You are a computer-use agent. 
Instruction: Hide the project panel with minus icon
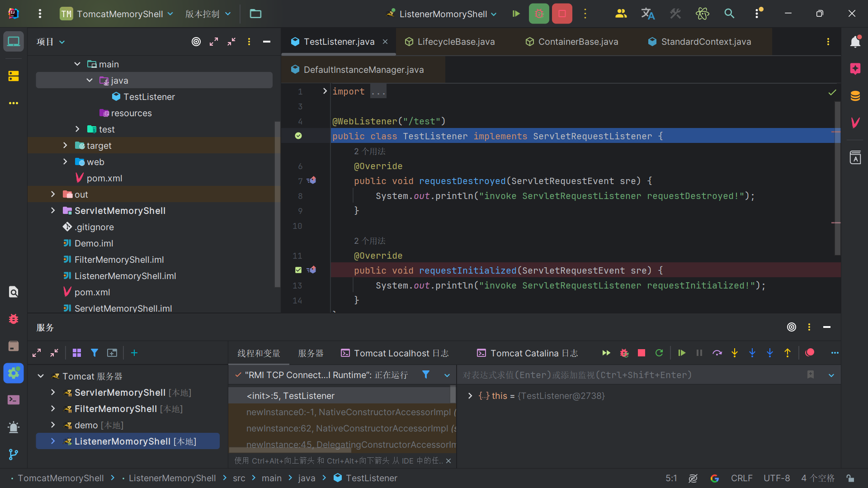pyautogui.click(x=267, y=42)
